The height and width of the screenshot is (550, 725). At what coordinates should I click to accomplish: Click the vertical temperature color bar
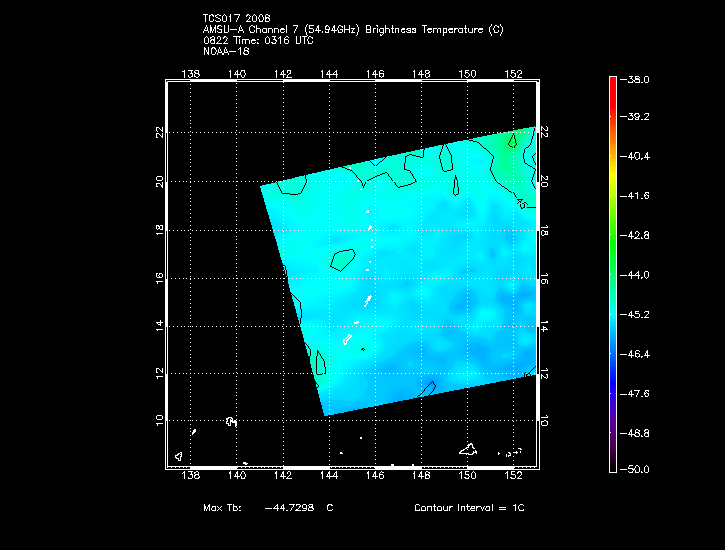click(613, 273)
